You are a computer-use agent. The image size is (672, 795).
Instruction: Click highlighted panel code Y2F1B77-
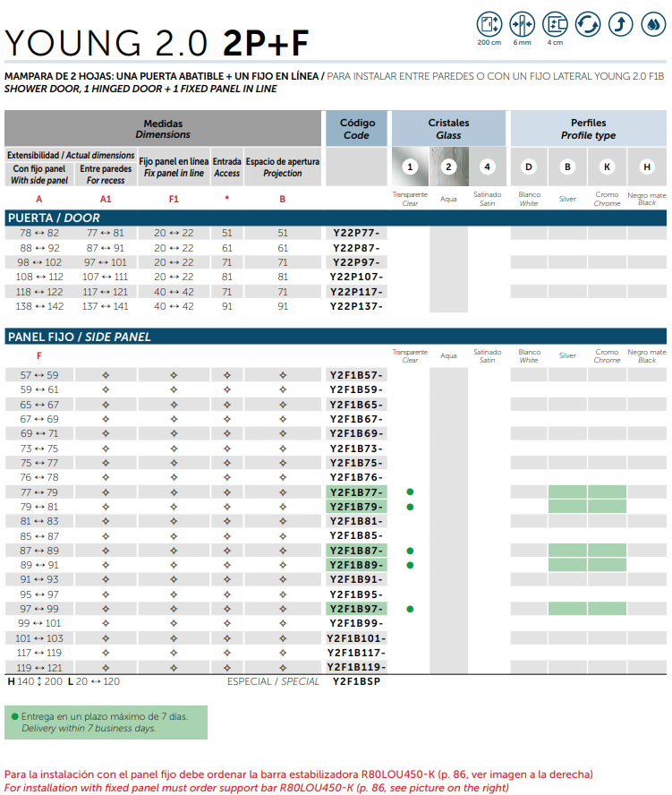pos(356,492)
